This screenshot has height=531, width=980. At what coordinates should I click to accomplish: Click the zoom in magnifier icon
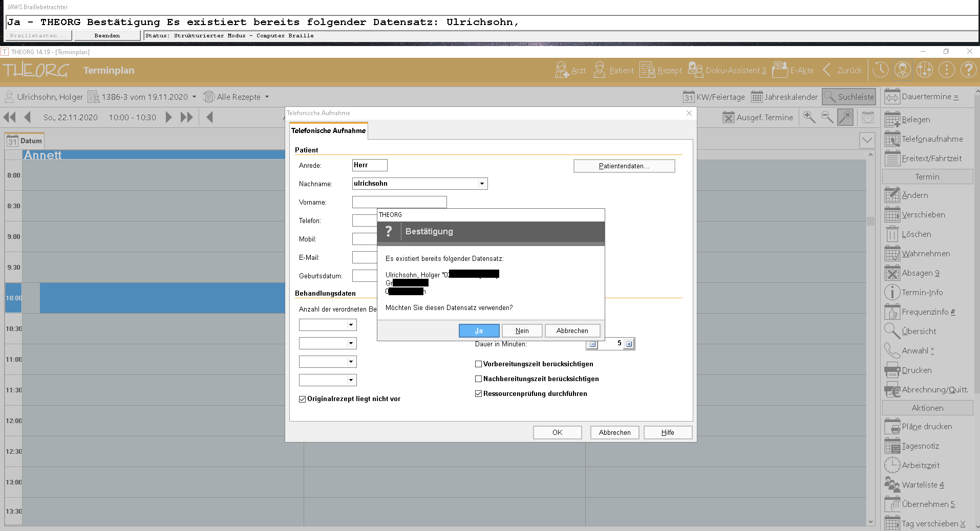point(809,118)
